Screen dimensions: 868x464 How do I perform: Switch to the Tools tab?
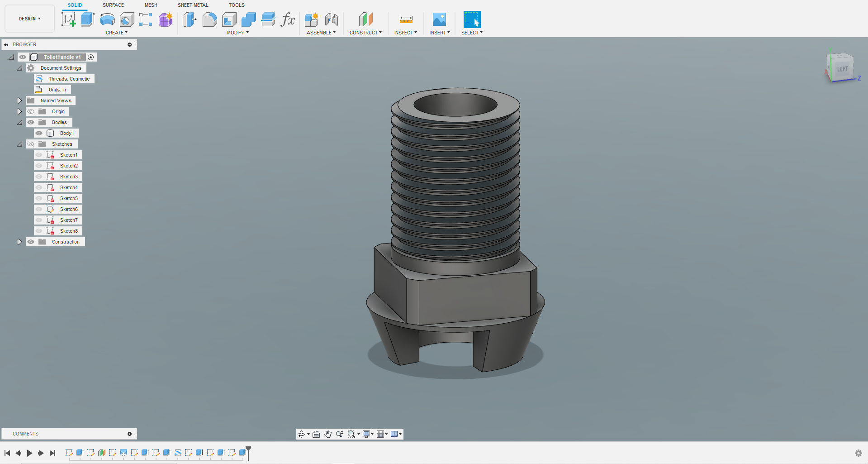pyautogui.click(x=237, y=5)
